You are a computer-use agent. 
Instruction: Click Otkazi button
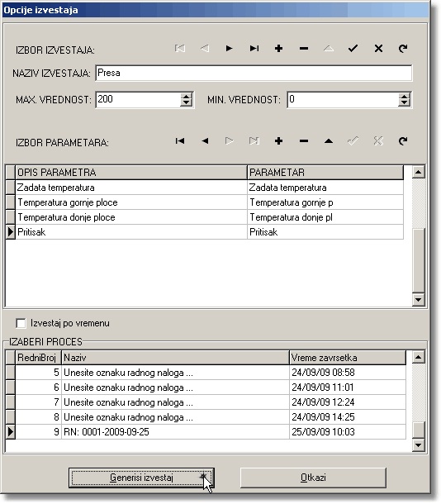tap(313, 478)
